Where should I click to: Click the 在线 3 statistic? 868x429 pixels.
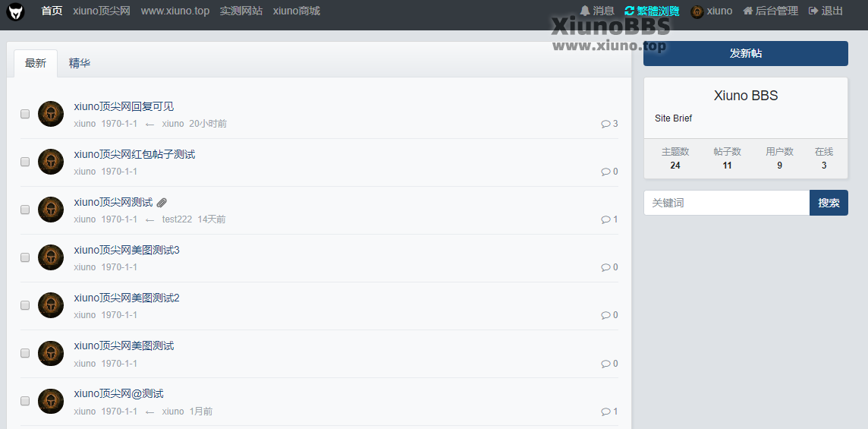coord(824,159)
